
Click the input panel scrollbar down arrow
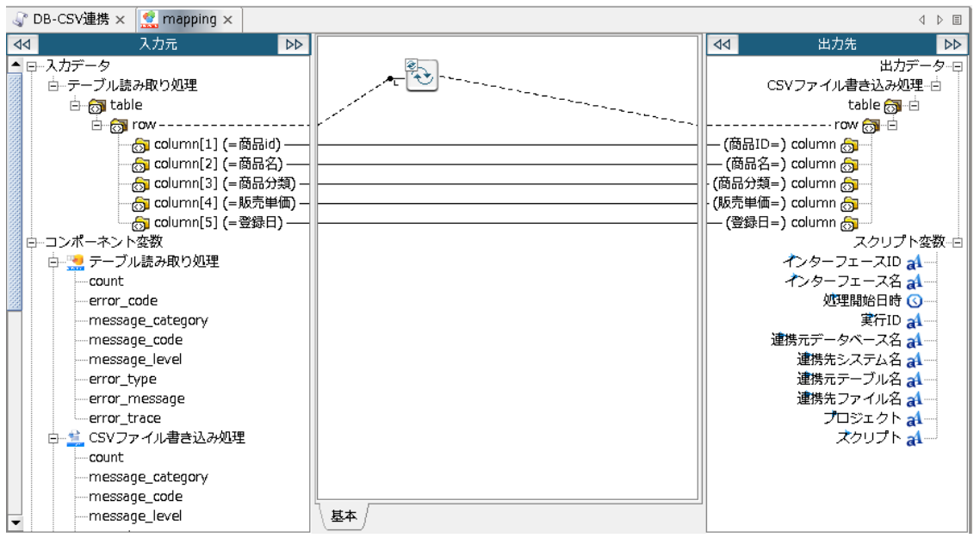pos(15,522)
